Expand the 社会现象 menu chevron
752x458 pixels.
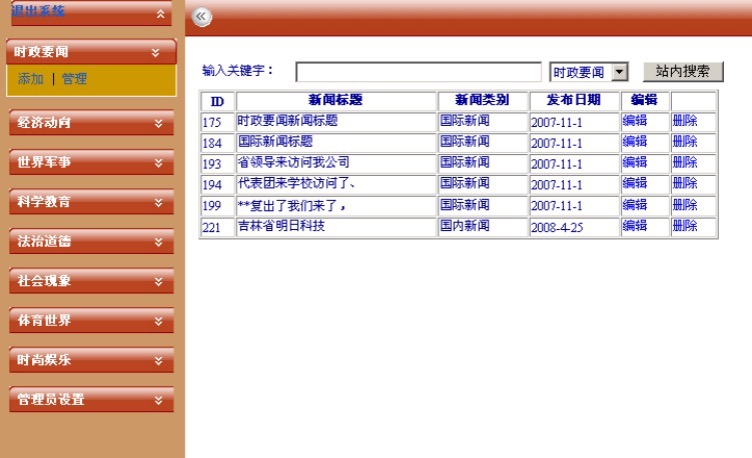click(x=158, y=282)
